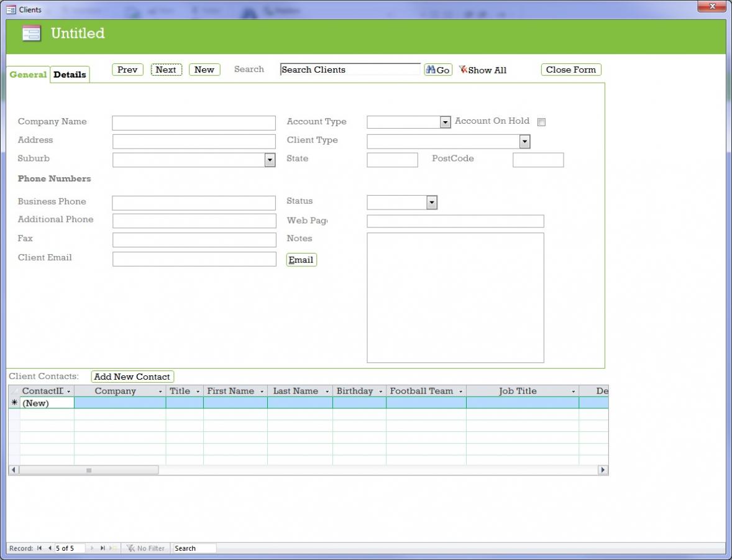Expand the Client Type combo box
This screenshot has height=560, width=732.
tap(524, 142)
